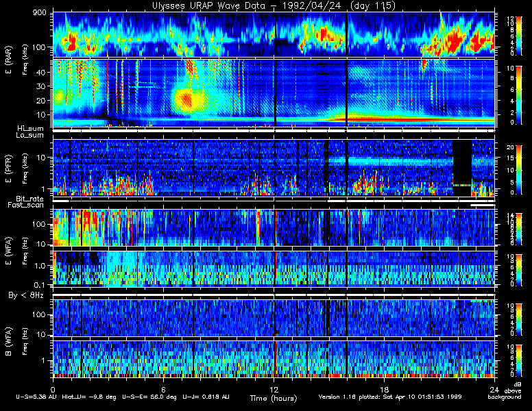This screenshot has width=532, height=411.
Task: Click the red 20 kHz burst near hour 7
Action: pyautogui.click(x=186, y=100)
